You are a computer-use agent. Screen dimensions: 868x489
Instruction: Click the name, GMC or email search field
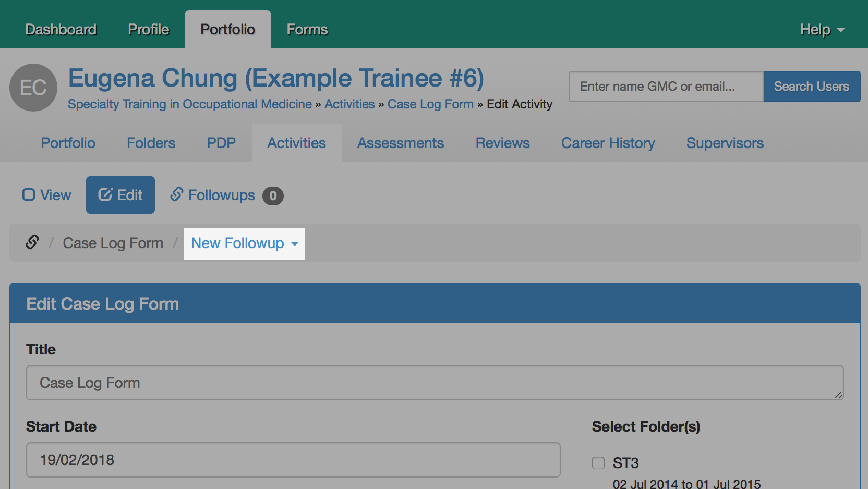point(666,87)
